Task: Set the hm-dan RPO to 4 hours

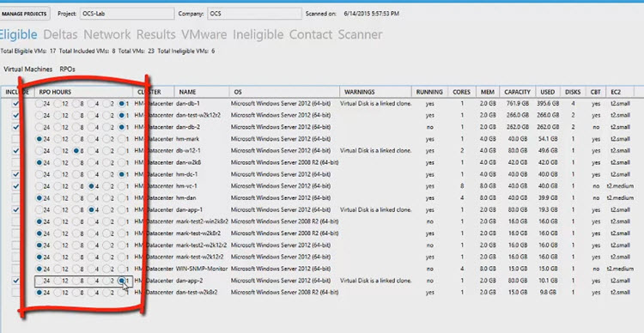Action: coord(91,198)
